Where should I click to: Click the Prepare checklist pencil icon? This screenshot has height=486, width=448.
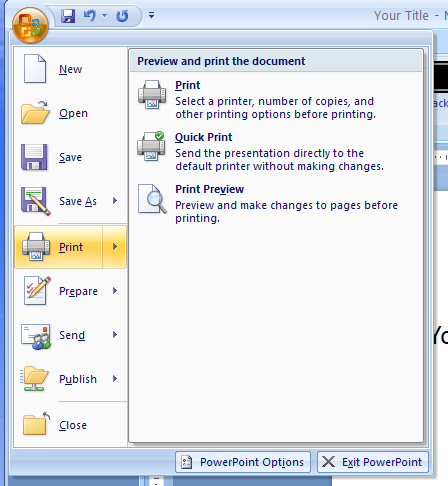click(37, 290)
